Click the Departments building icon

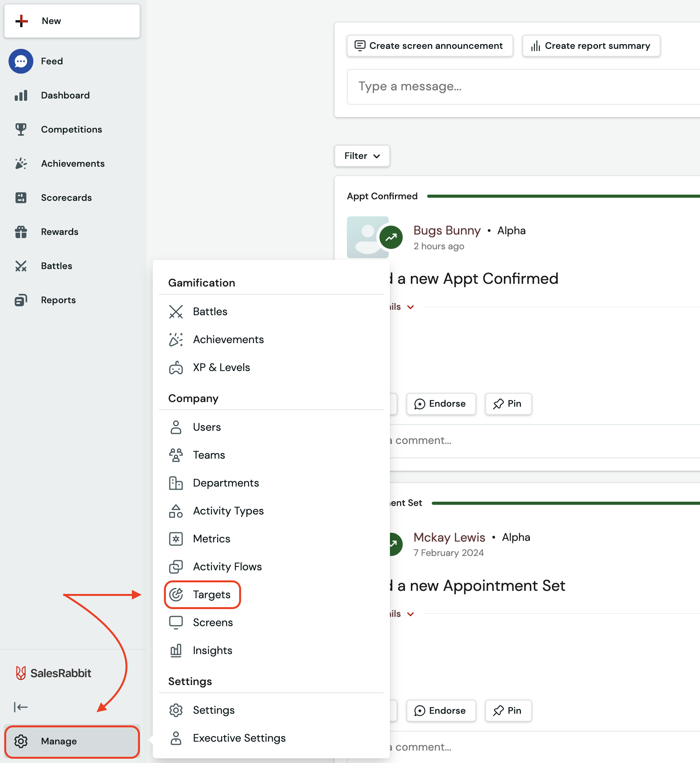click(176, 483)
